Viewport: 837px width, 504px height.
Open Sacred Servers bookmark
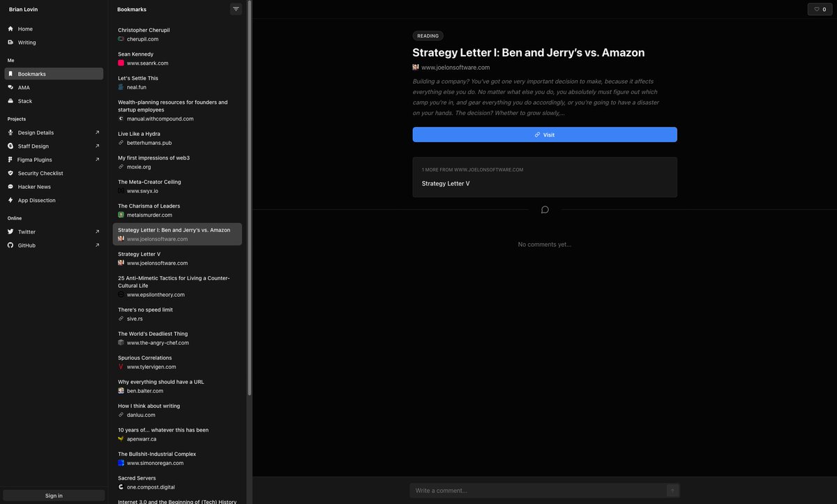[x=177, y=482]
